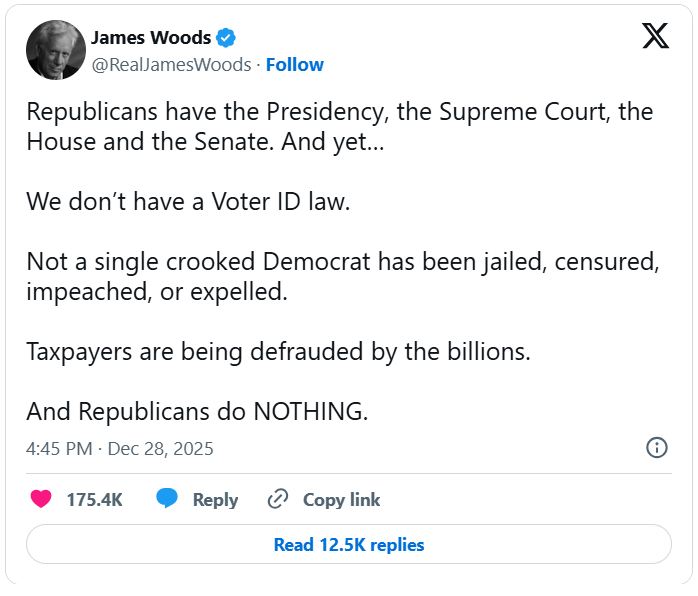Like the post with the heart icon

[x=41, y=499]
